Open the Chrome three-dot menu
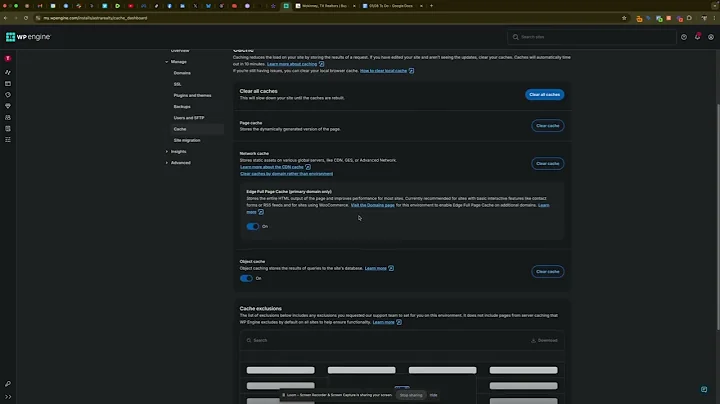The width and height of the screenshot is (720, 404). [715, 18]
